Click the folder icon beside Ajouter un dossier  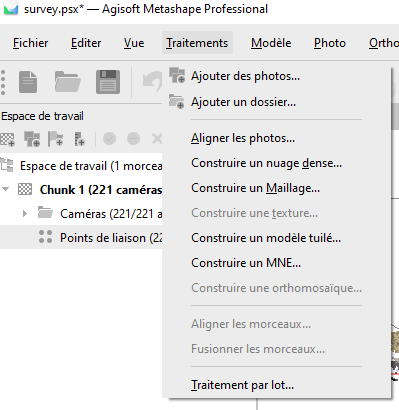click(x=176, y=101)
